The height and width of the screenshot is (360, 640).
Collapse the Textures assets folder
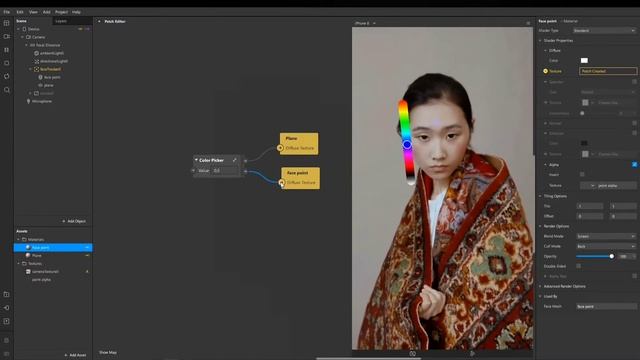pyautogui.click(x=18, y=264)
